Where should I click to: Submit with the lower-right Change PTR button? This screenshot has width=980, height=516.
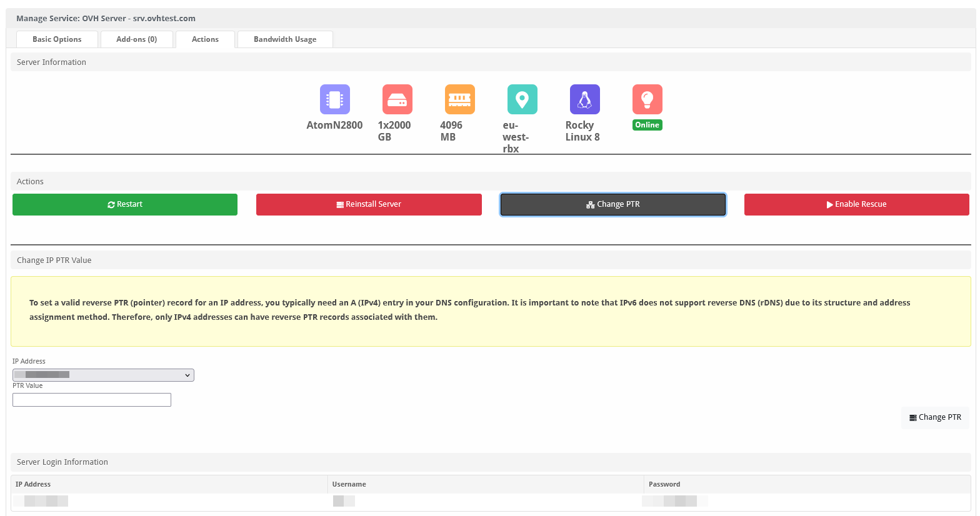click(936, 417)
